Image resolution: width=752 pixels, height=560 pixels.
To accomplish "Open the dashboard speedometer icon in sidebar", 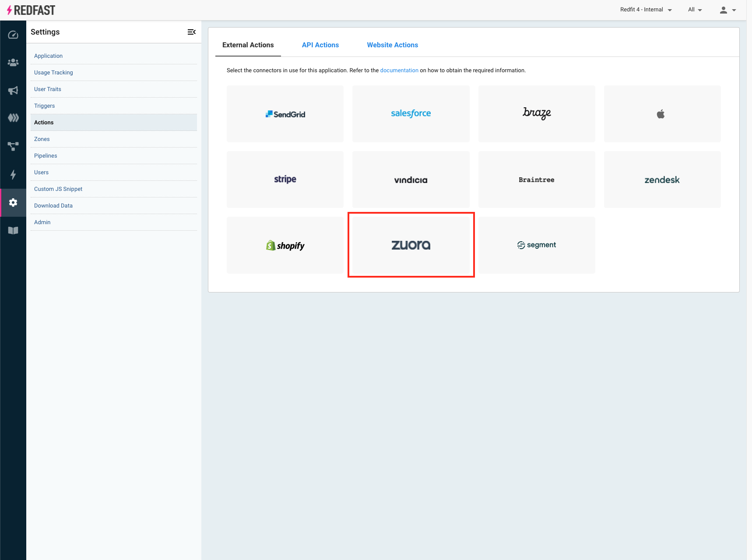I will click(13, 35).
